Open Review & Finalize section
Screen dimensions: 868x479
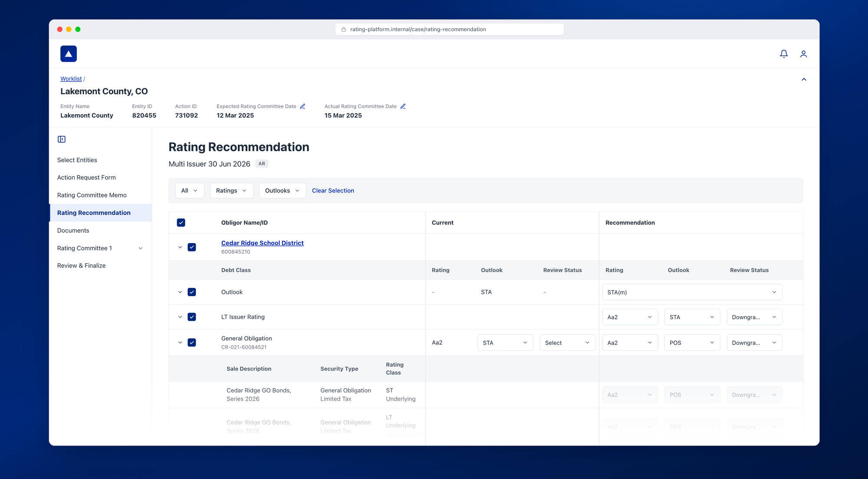pos(82,266)
